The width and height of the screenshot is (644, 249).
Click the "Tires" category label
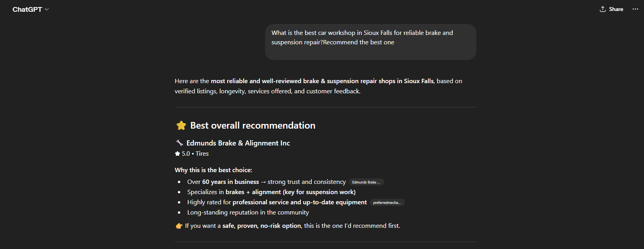(202, 154)
